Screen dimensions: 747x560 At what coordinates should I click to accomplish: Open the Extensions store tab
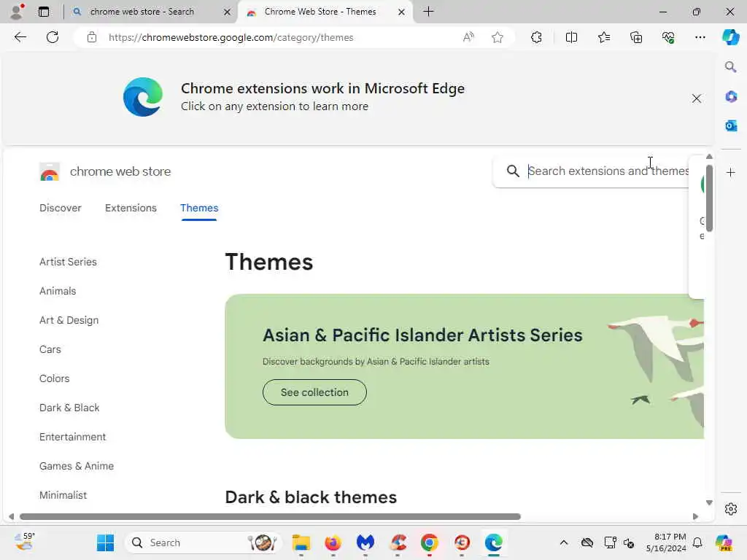click(131, 208)
